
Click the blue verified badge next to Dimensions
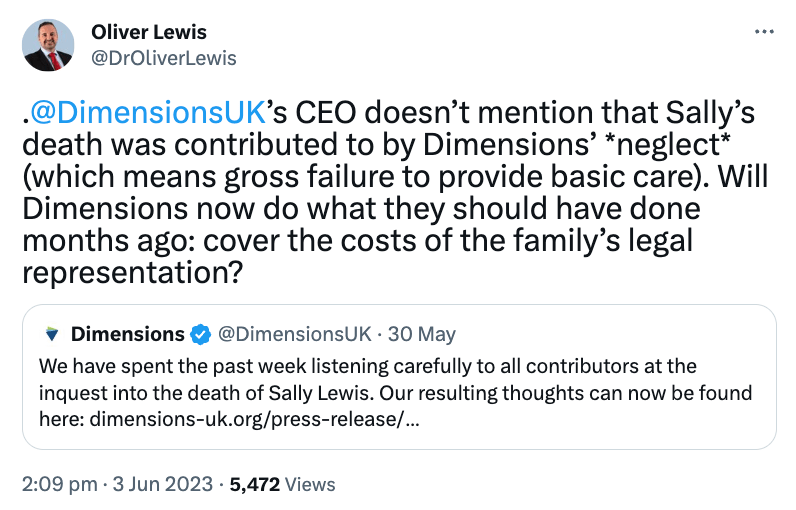[201, 333]
